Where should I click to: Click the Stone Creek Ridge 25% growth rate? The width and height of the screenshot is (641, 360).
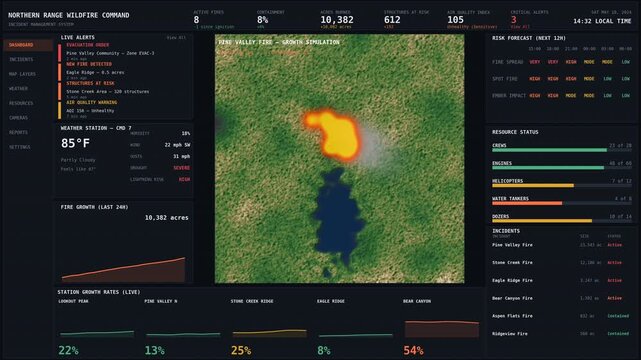click(x=241, y=351)
